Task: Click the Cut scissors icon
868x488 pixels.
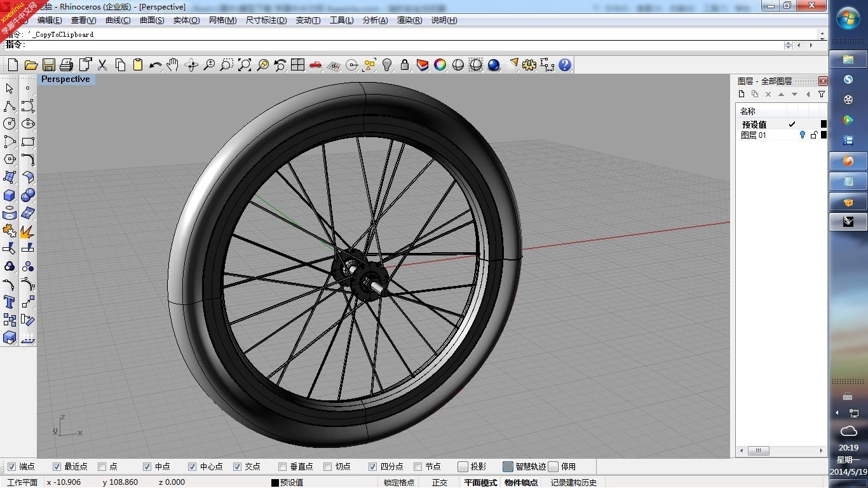Action: tap(102, 65)
